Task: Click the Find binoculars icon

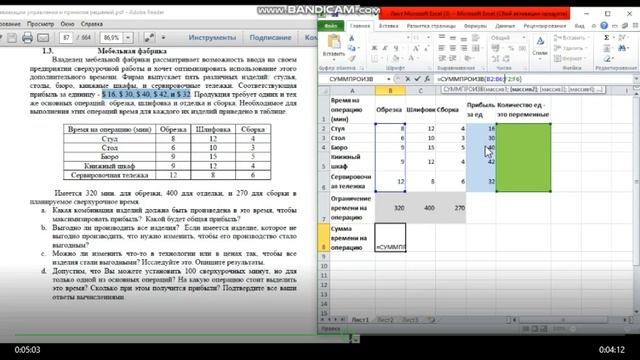Action: [622, 48]
